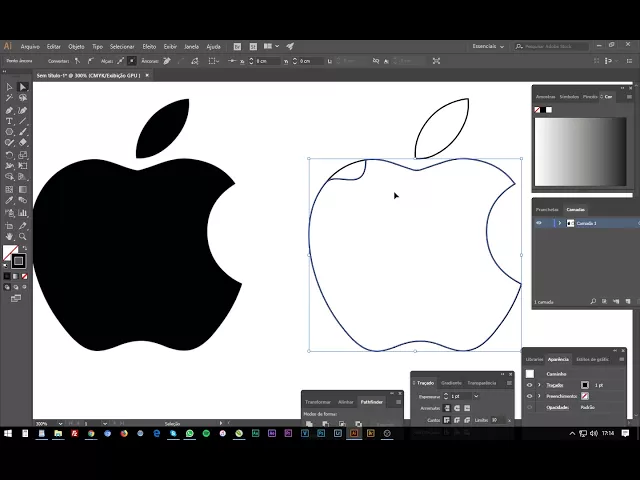This screenshot has width=640, height=480.
Task: Open the zoom level dropdown at 300%
Action: (60, 424)
